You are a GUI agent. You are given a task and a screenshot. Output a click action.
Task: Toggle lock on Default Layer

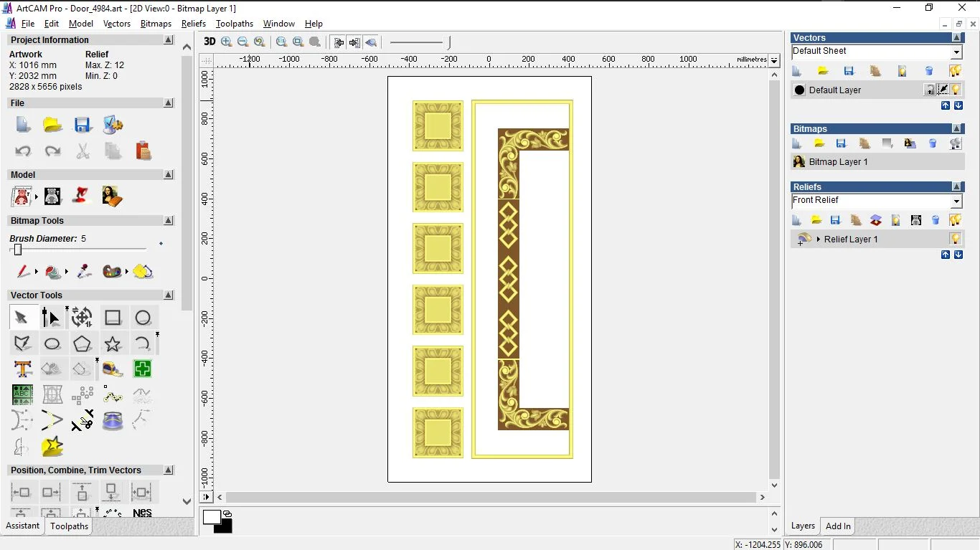[930, 90]
